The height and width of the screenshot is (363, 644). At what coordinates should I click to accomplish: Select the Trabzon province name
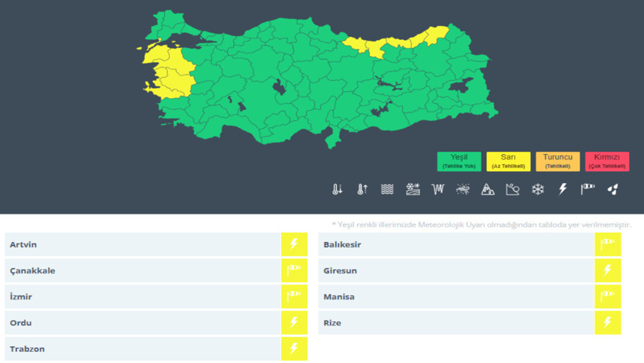[x=27, y=349]
